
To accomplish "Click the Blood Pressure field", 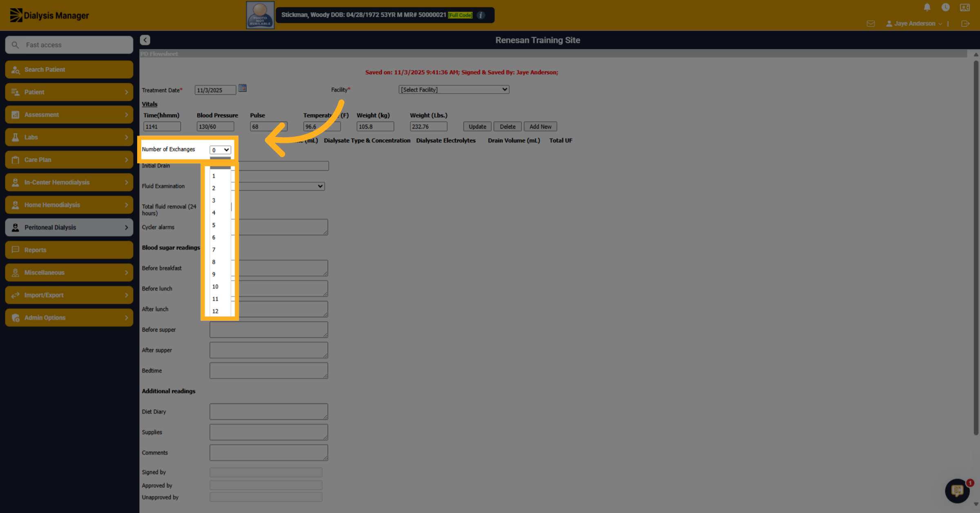I will click(215, 127).
